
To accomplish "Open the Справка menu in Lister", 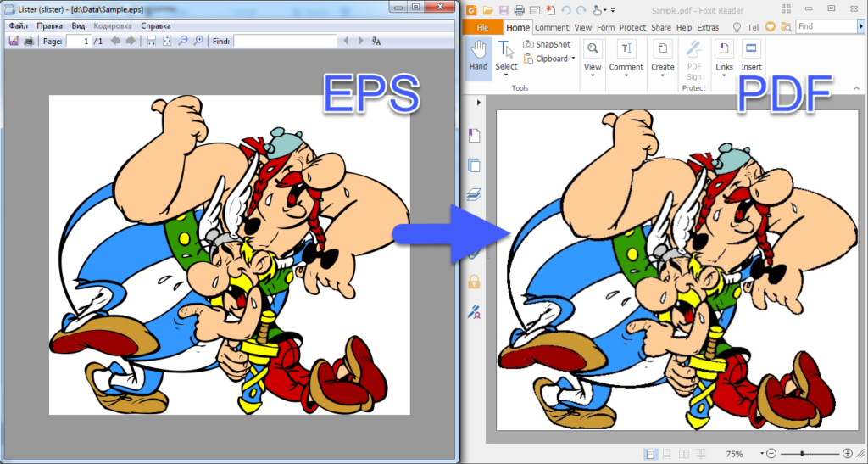I will tap(156, 26).
